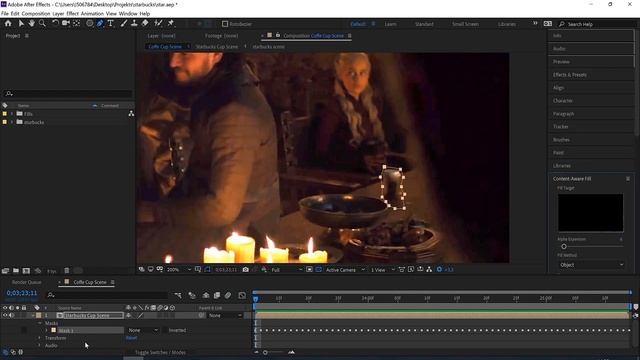This screenshot has height=360, width=640.
Task: Open the Active Camera view dropdown
Action: pyautogui.click(x=345, y=270)
